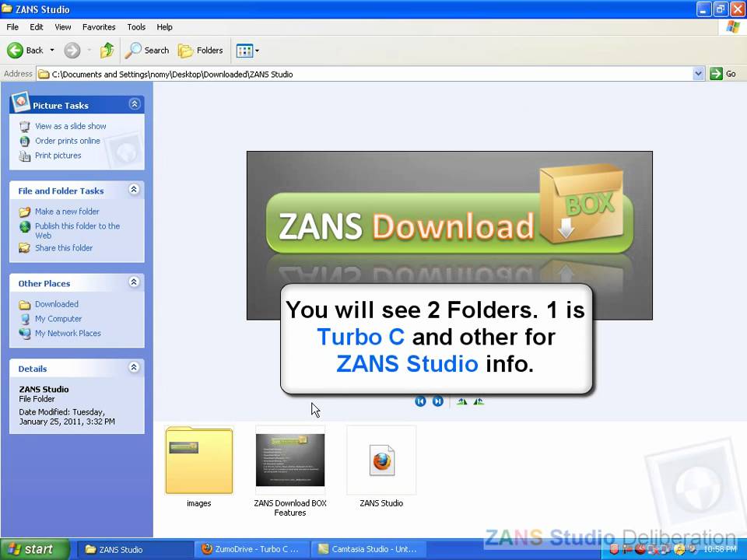Click View as a slide show
The image size is (747, 560).
click(71, 126)
